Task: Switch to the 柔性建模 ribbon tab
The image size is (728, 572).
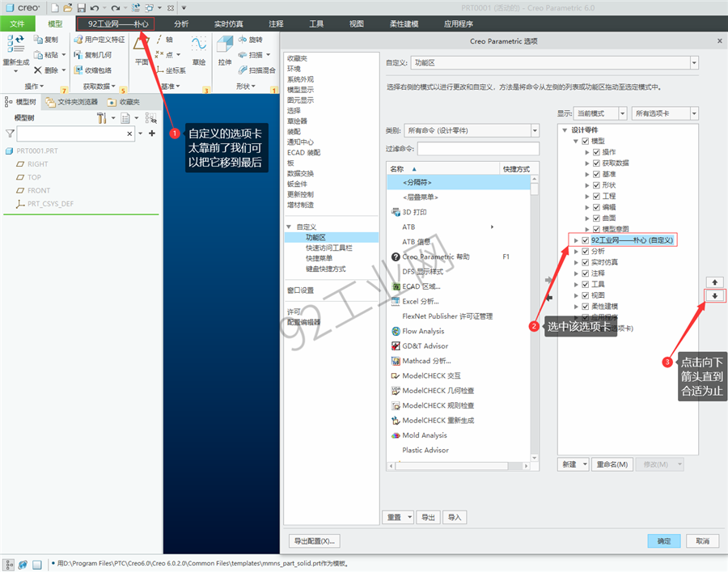Action: [x=404, y=23]
